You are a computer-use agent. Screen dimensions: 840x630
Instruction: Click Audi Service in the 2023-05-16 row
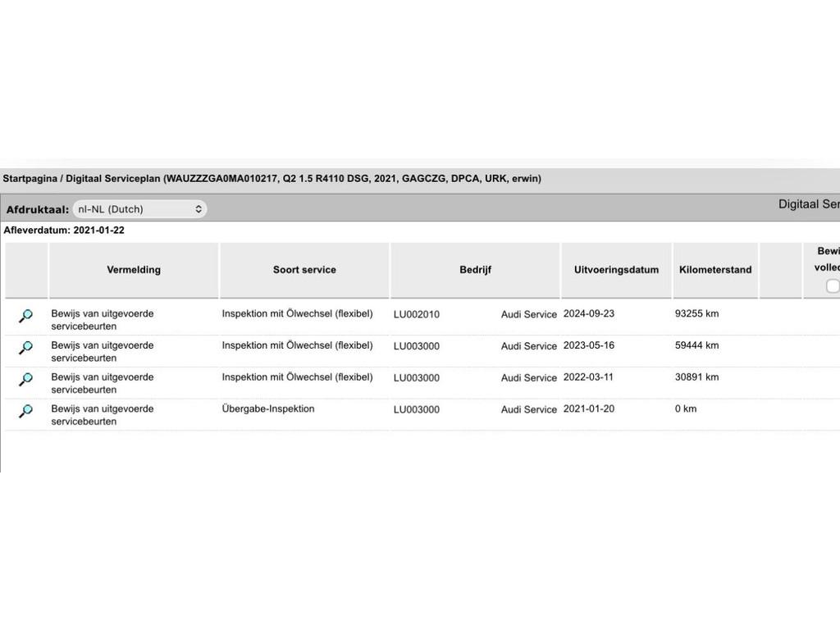tap(528, 346)
